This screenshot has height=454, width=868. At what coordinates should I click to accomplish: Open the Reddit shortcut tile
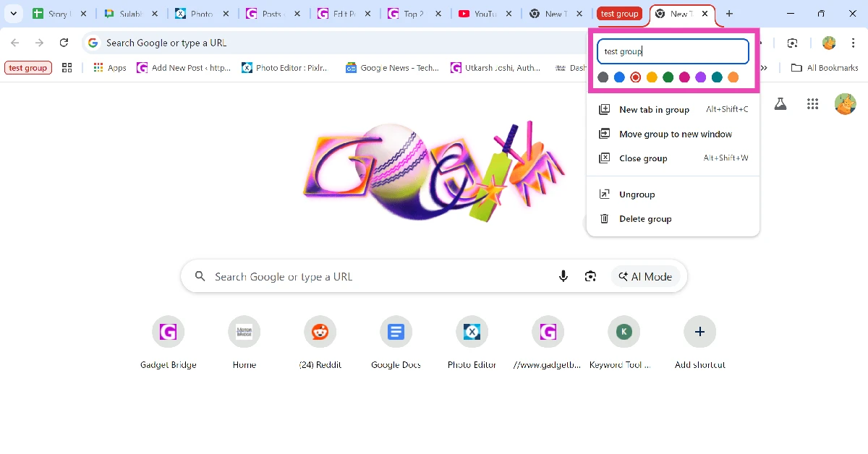pyautogui.click(x=320, y=333)
